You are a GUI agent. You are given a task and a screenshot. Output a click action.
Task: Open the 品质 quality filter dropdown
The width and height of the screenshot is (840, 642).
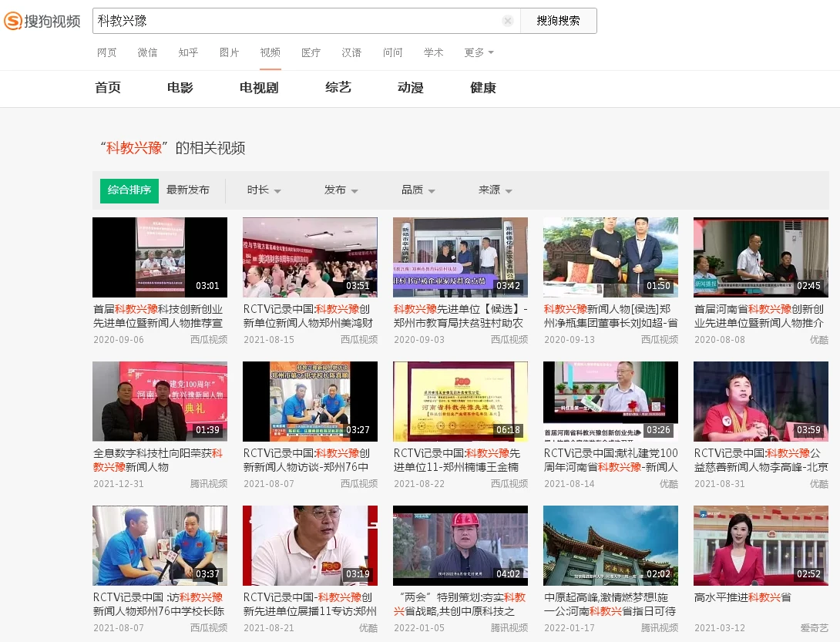(x=418, y=190)
